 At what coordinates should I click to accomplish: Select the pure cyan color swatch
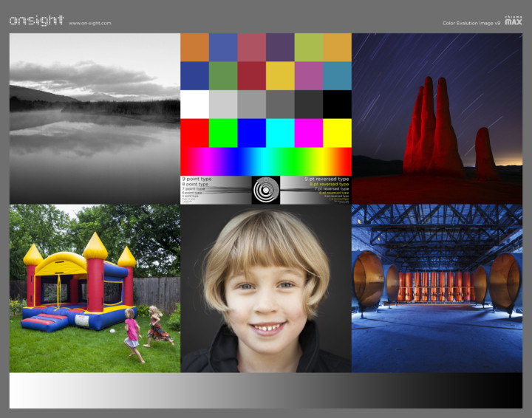click(x=280, y=133)
